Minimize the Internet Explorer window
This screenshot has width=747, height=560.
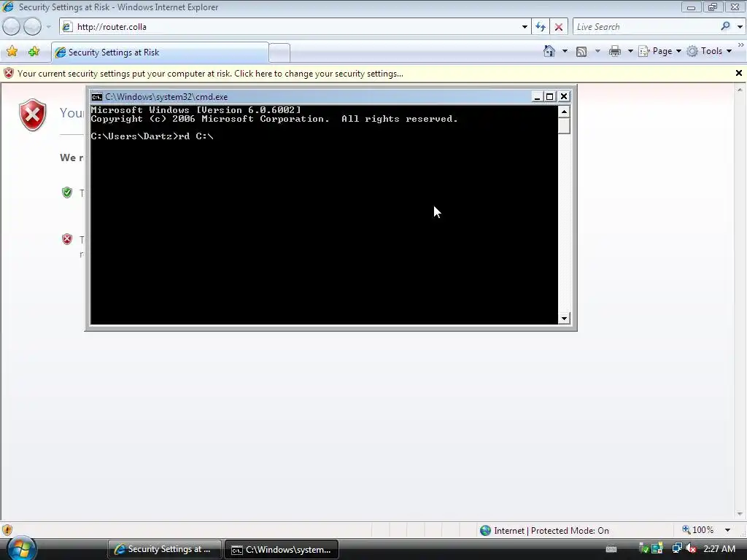(692, 7)
